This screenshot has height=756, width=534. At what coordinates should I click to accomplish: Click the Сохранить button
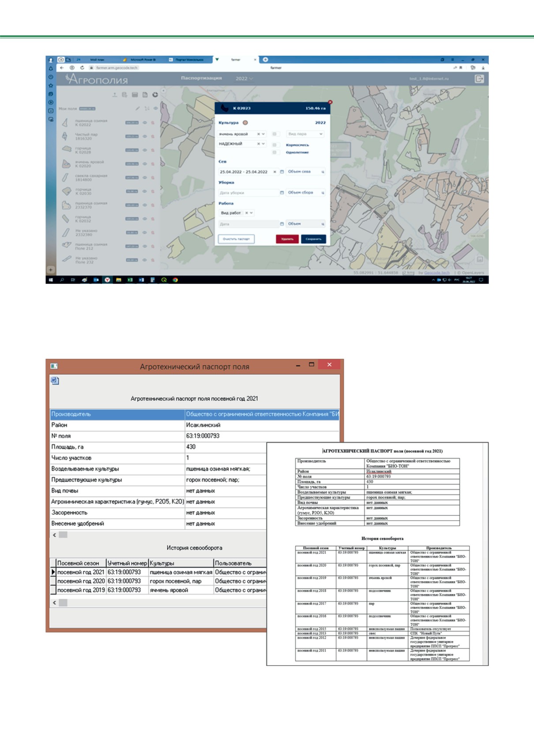313,239
